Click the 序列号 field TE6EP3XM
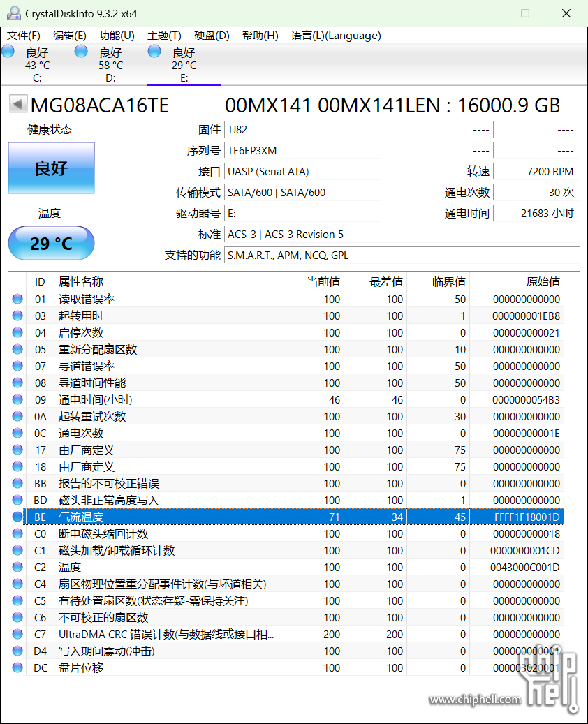588x724 pixels. tap(302, 151)
